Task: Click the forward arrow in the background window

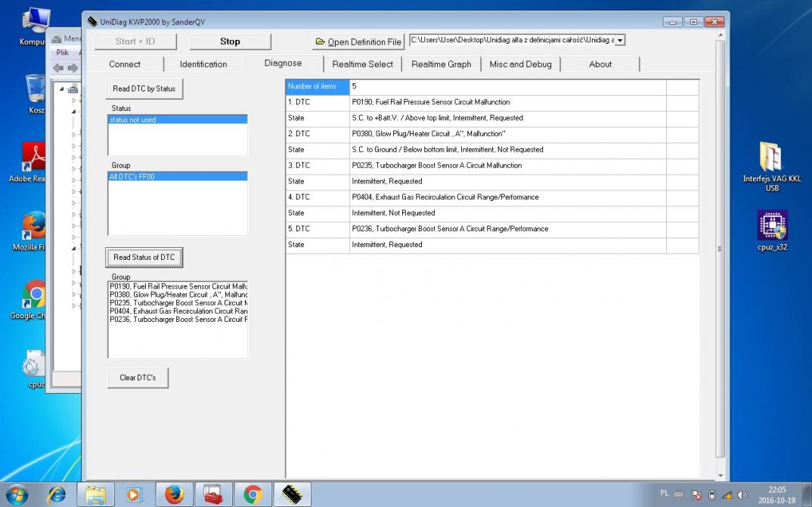Action: pyautogui.click(x=73, y=68)
